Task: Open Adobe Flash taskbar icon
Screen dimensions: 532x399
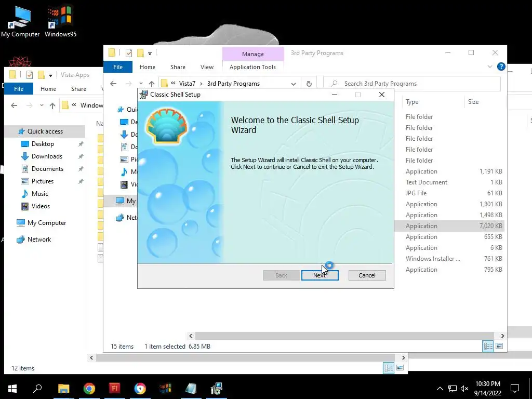Action: click(x=115, y=389)
